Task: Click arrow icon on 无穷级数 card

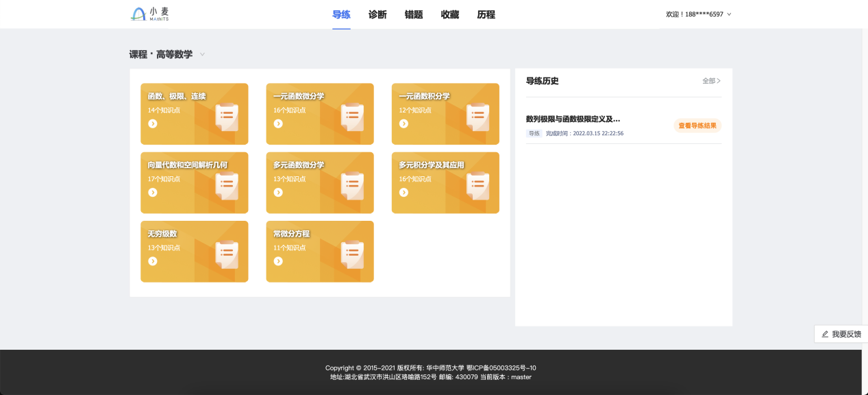Action: (x=153, y=261)
